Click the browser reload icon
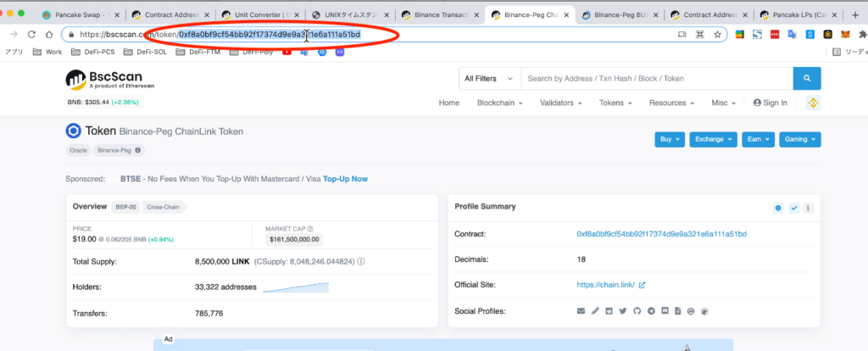 pos(31,34)
